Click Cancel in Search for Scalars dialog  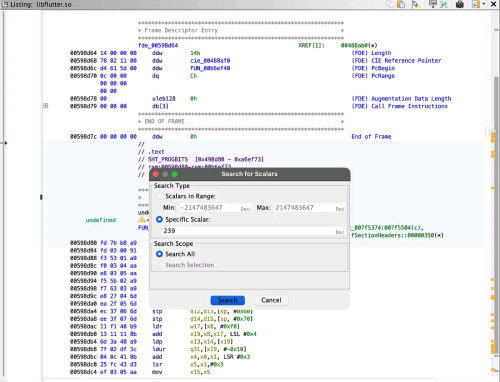[x=271, y=300]
